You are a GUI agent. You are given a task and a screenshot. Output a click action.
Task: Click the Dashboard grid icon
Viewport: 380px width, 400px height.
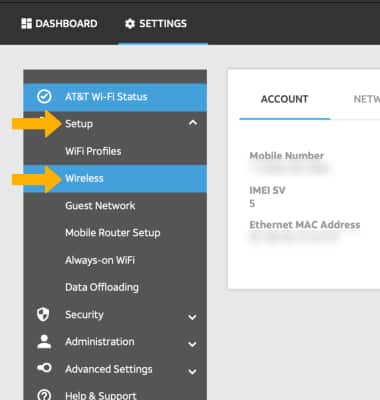coord(26,24)
